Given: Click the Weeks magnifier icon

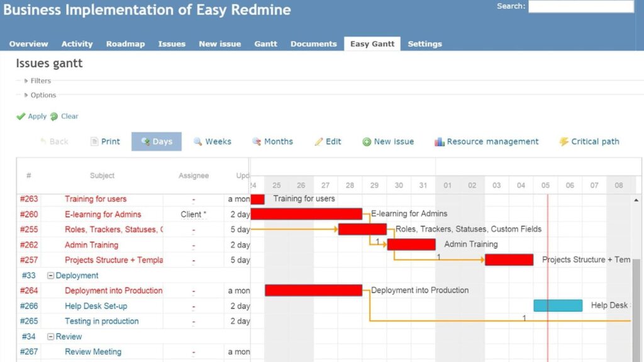Looking at the screenshot, I should pyautogui.click(x=198, y=142).
